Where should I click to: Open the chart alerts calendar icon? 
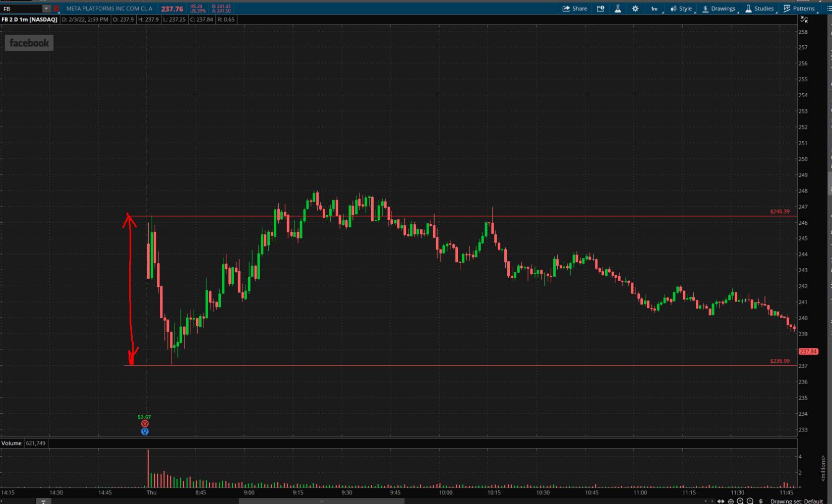tap(601, 9)
